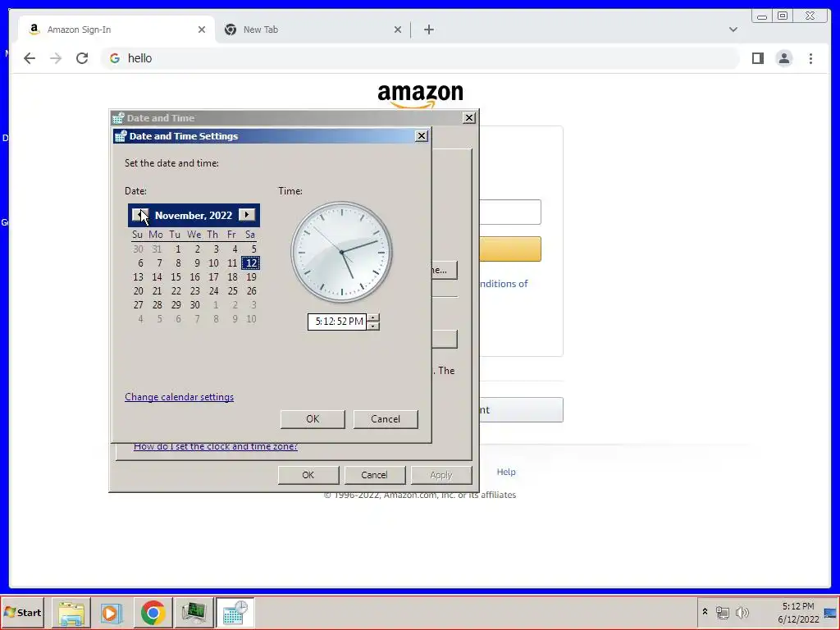Open Amazon Help link
Viewport: 840px width, 630px height.
(x=505, y=472)
